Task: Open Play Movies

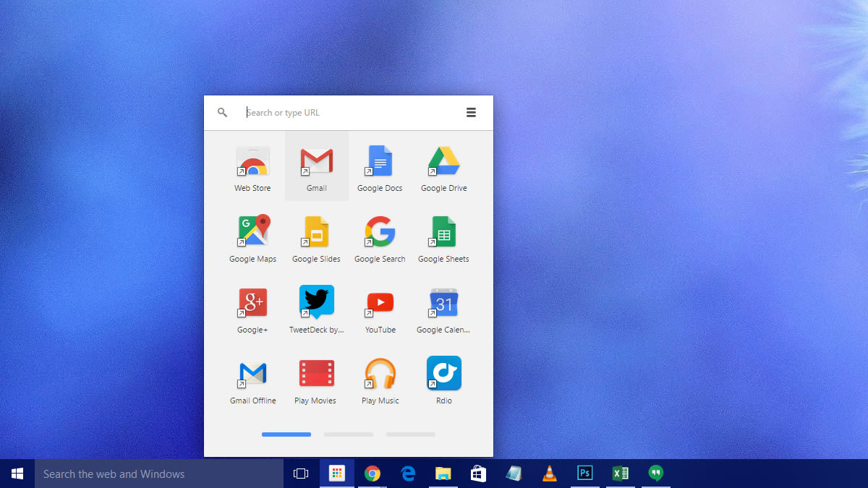Action: pos(316,373)
